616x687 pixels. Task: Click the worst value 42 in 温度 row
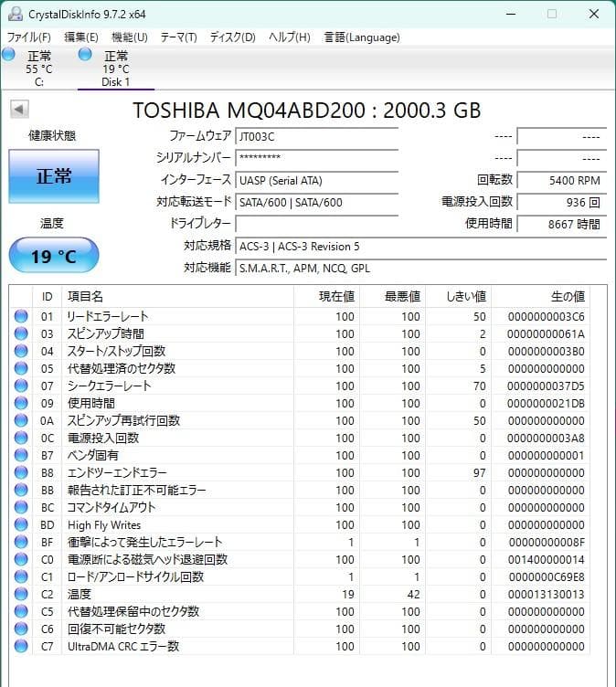click(413, 594)
